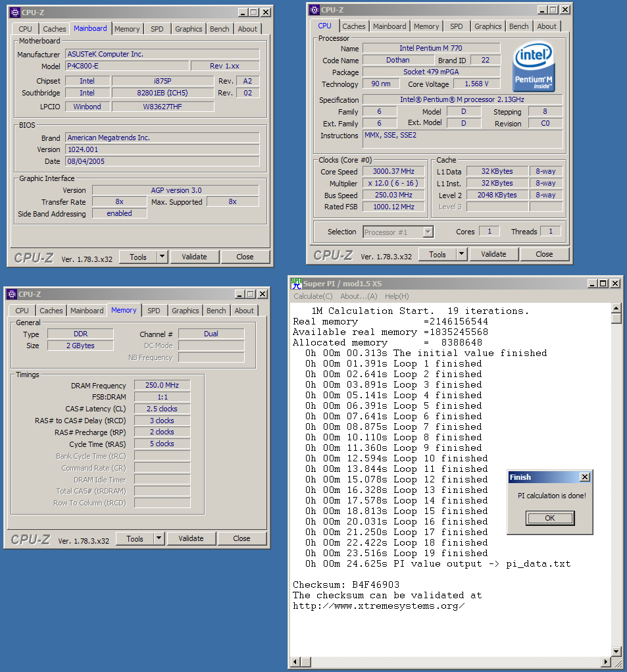Click the CPU-Z app icon in CPU window title bar
Viewport: 627px width, 672px height.
314,10
